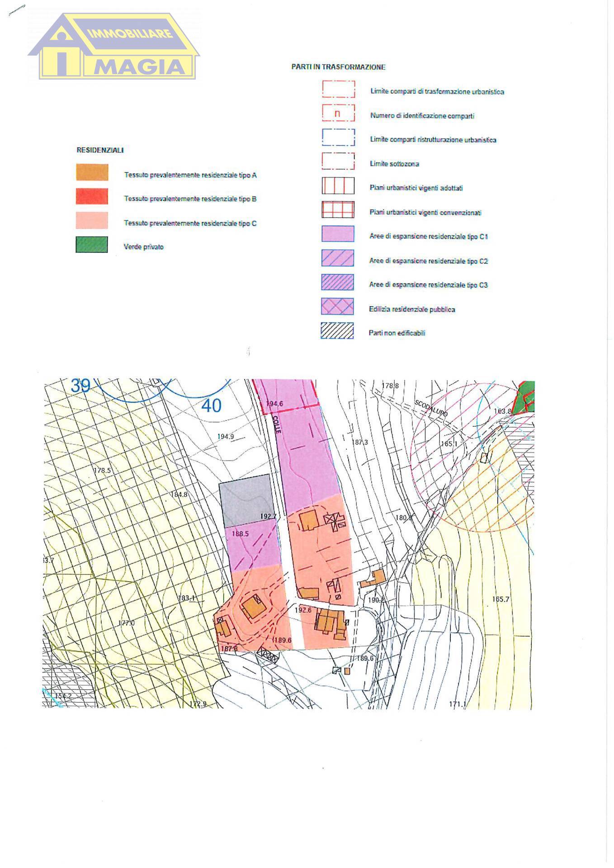Click the Piani urbanistici vigenti adottati symbol
614x868 pixels.
tap(338, 185)
